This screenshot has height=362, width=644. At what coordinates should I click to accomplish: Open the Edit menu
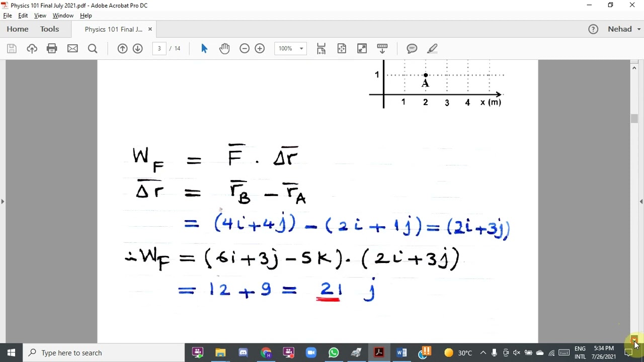point(23,16)
